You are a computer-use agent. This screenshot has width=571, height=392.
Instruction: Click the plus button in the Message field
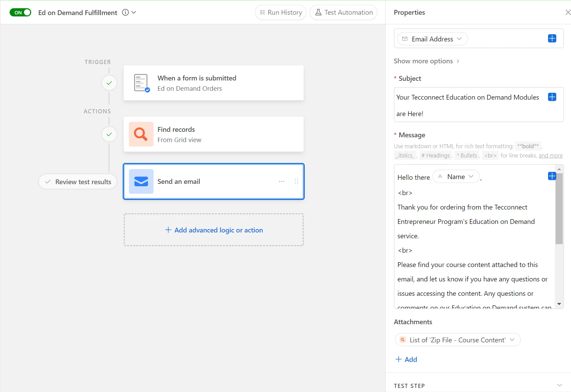552,176
